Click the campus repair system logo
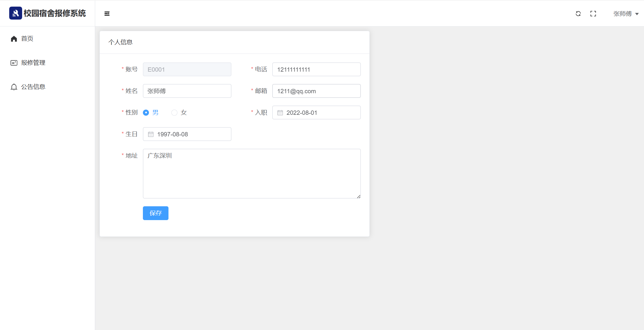The image size is (644, 330). (x=16, y=13)
